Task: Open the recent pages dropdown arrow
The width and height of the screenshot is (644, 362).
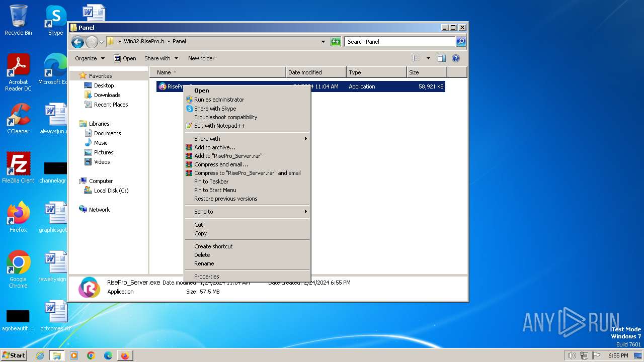Action: [x=101, y=42]
